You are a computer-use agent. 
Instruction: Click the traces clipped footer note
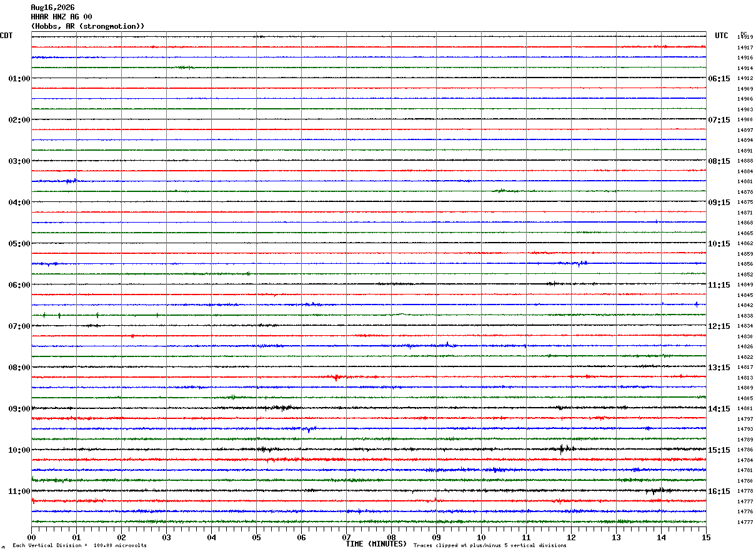tap(490, 546)
